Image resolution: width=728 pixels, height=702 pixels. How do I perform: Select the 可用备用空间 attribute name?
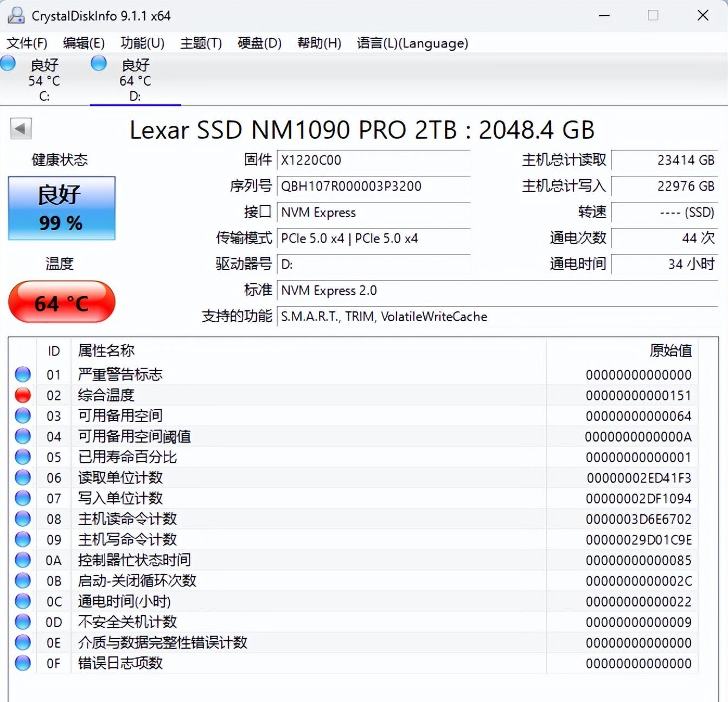point(120,416)
